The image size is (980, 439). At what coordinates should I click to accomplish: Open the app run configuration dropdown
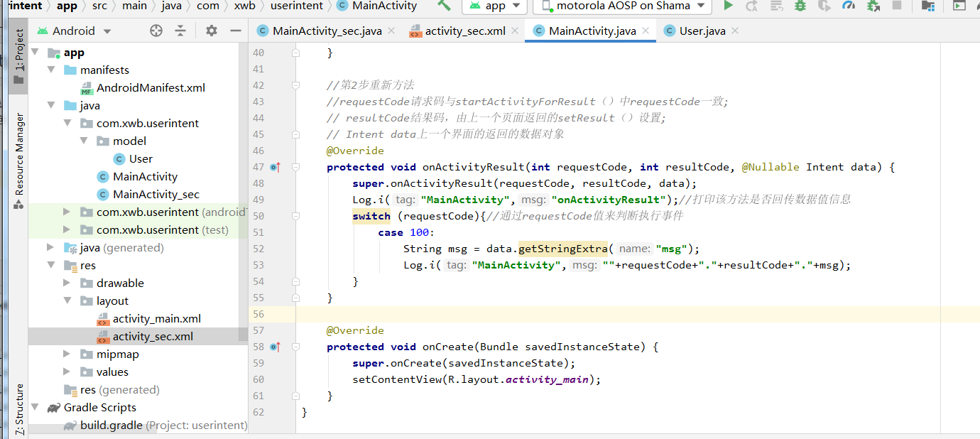click(494, 7)
